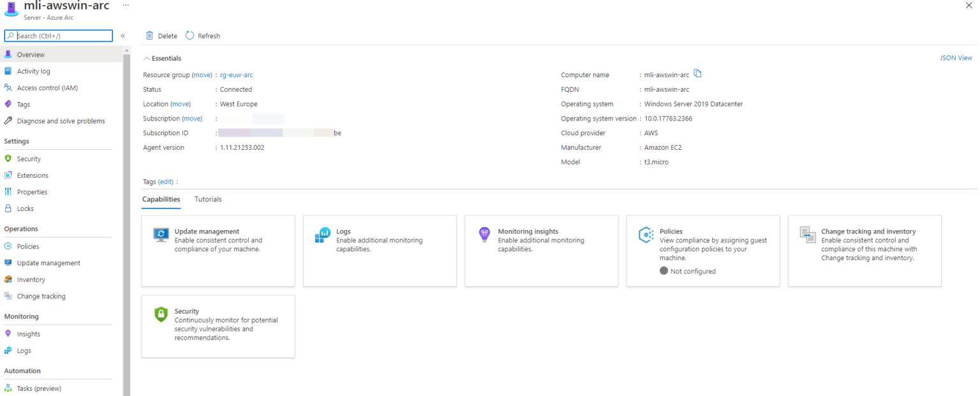Viewport: 980px width, 396px height.
Task: Refresh the server overview
Action: pyautogui.click(x=202, y=35)
